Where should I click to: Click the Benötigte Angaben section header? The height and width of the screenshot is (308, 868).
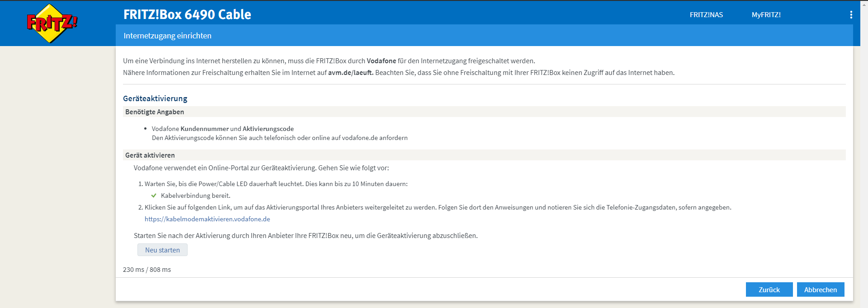pos(484,112)
